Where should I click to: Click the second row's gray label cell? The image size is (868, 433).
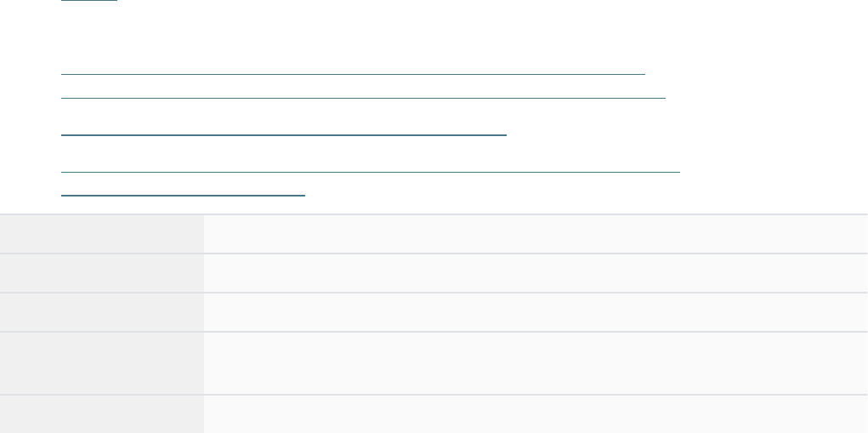coord(101,273)
